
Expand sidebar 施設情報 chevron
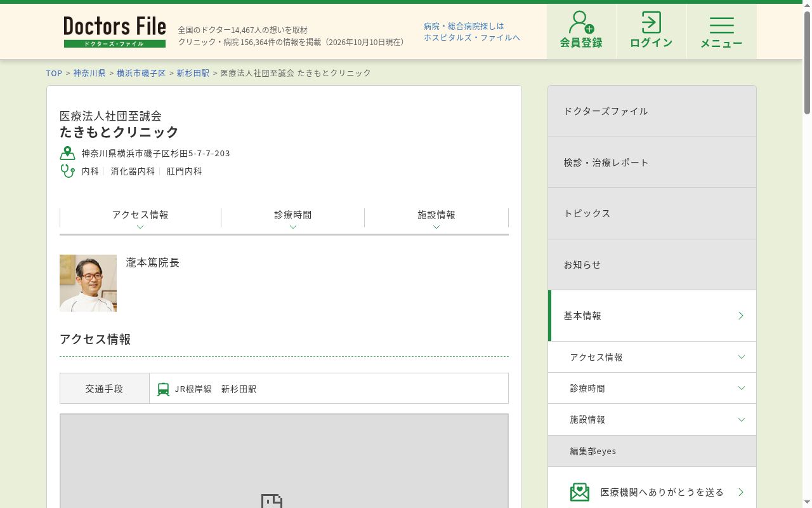click(x=742, y=420)
